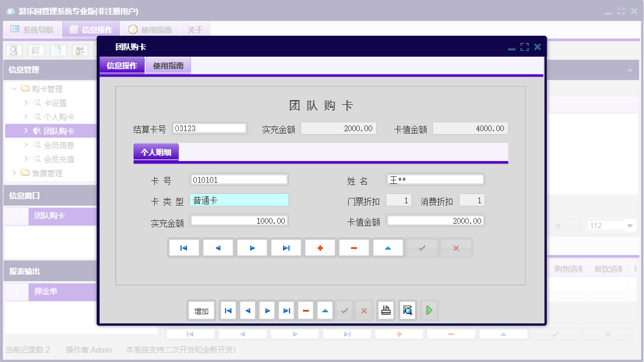Open the 关于 menu in the main window
The height and width of the screenshot is (362, 644).
tap(195, 29)
